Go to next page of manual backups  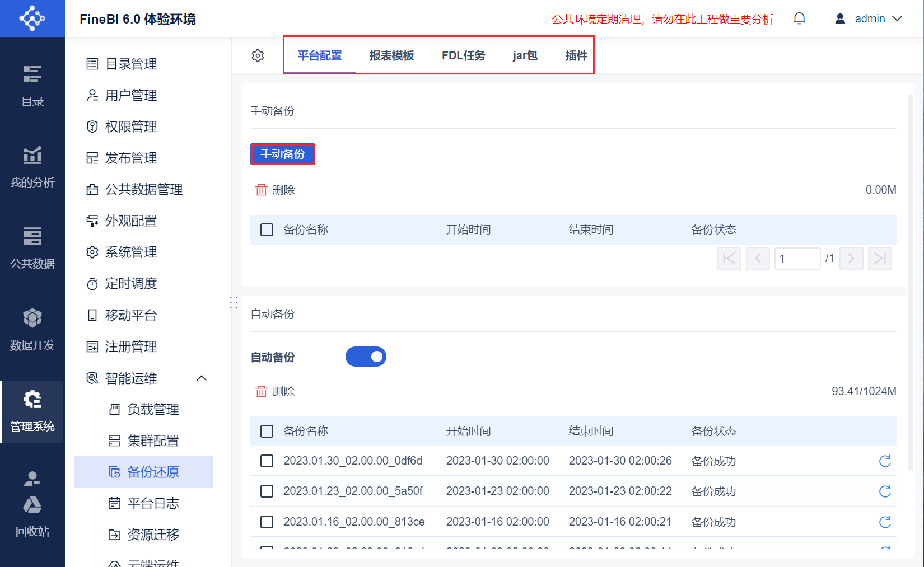click(x=851, y=259)
